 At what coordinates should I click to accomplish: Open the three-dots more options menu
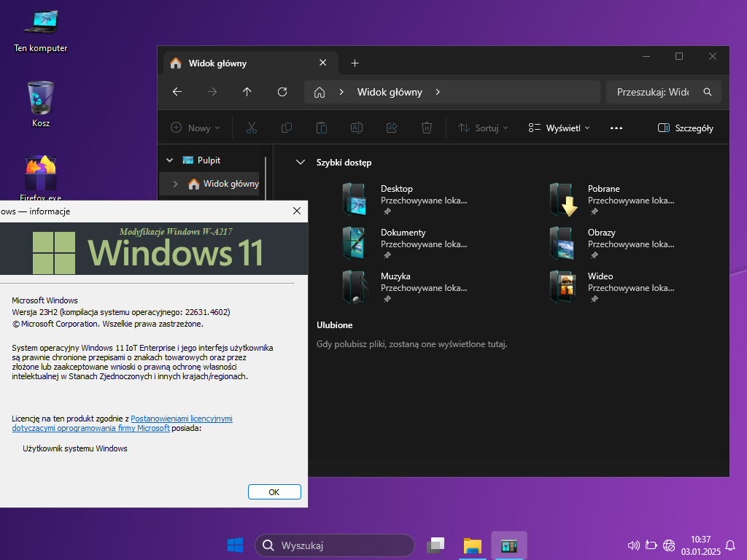coord(616,128)
